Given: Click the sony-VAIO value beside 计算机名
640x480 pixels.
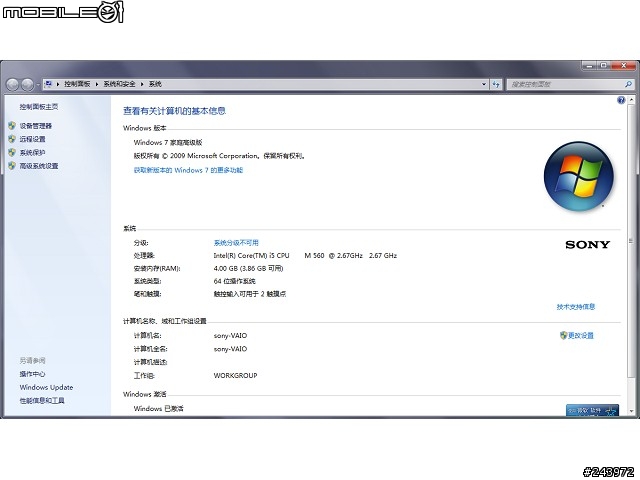Looking at the screenshot, I should (230, 336).
